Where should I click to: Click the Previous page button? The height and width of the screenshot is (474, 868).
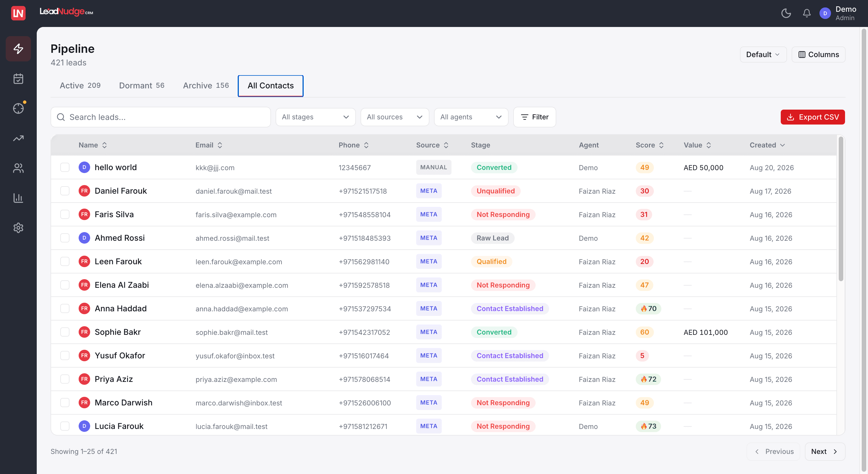tap(773, 451)
